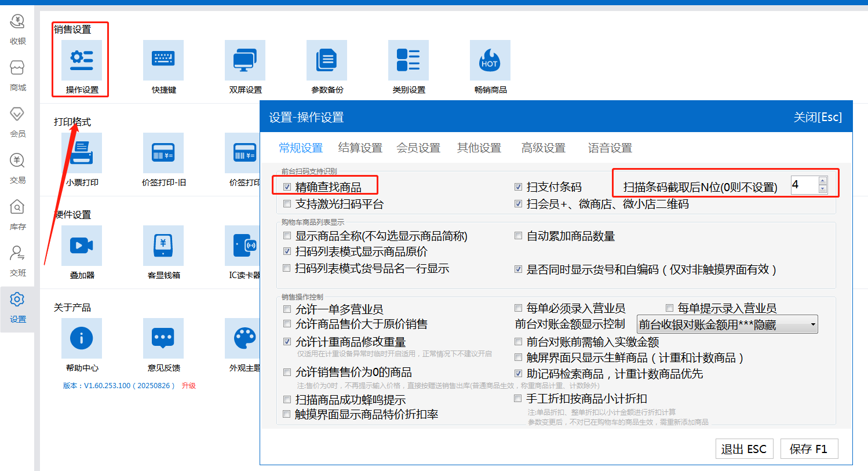The image size is (868, 471).
Task: Click the 帮助中心 help center icon
Action: point(82,338)
